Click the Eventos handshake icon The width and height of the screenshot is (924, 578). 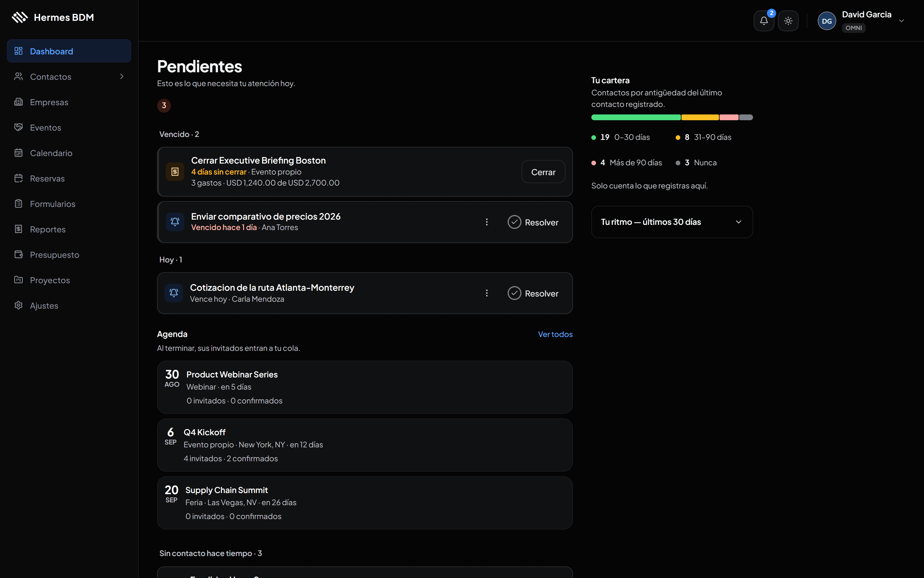18,127
